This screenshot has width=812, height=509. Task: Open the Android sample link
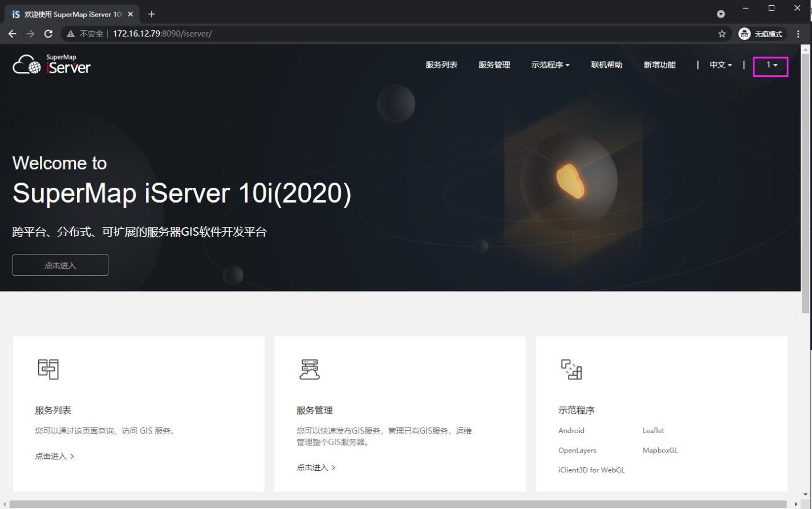tap(571, 430)
